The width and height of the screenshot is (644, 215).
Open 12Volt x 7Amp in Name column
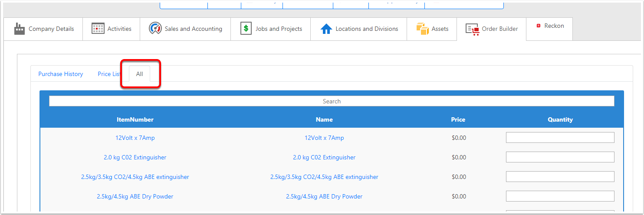[324, 138]
